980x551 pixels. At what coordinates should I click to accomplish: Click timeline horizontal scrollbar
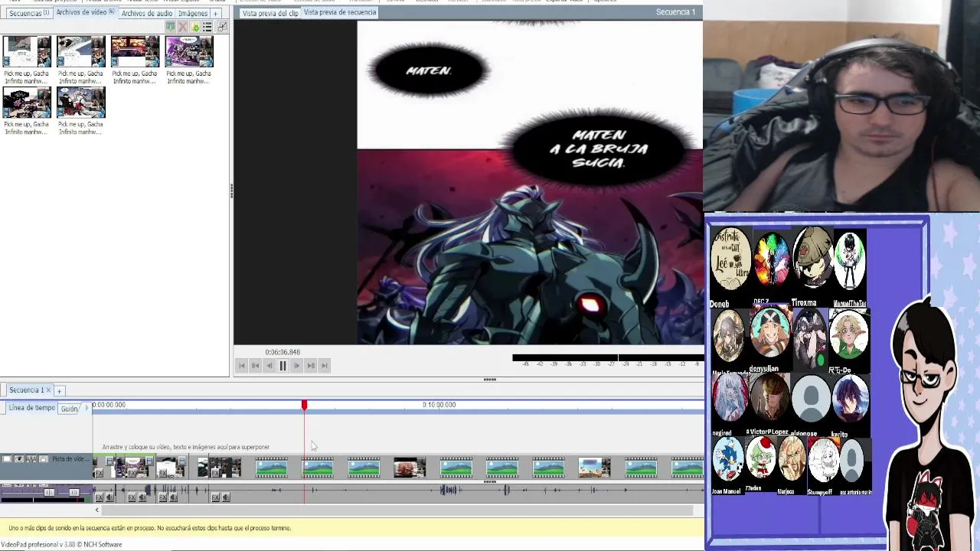pyautogui.click(x=397, y=510)
